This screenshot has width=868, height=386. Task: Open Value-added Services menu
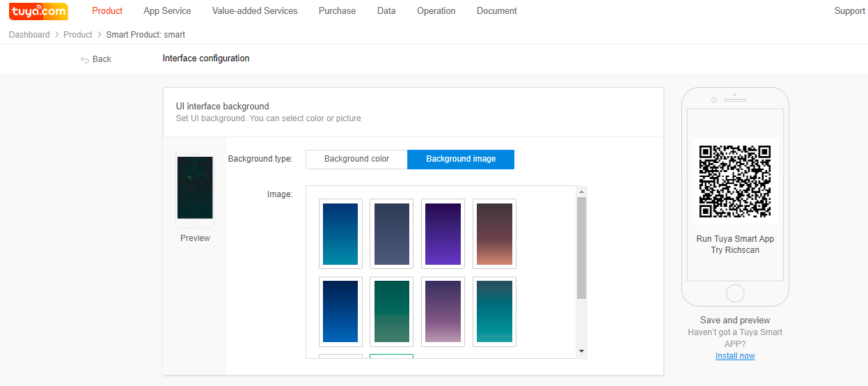tap(255, 11)
